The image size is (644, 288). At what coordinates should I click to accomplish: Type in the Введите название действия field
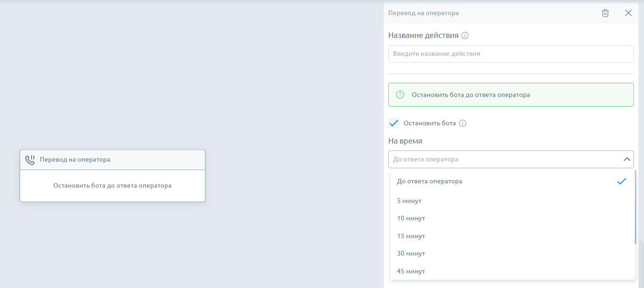click(x=510, y=54)
